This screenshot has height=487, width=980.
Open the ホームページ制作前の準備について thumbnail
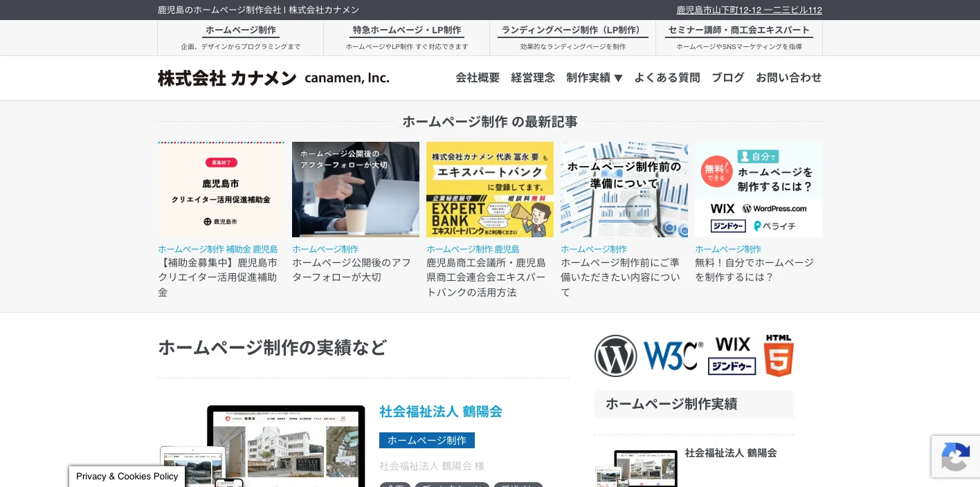[624, 190]
